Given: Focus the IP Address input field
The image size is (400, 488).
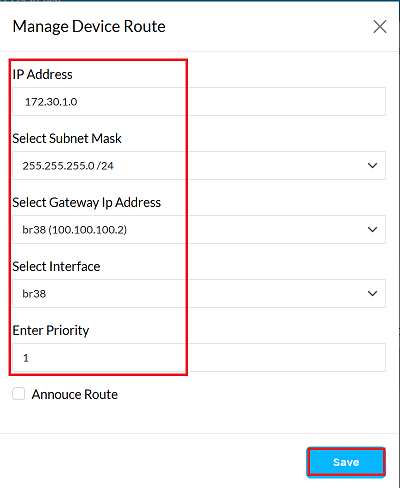Looking at the screenshot, I should (x=199, y=102).
